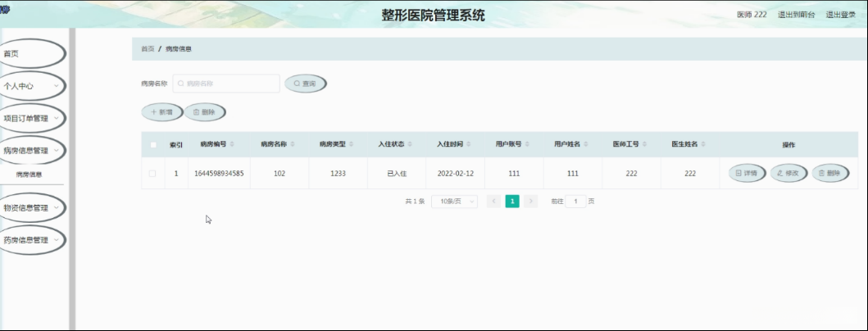
Task: Click the pencil 修改 icon in row 1
Action: [x=780, y=173]
